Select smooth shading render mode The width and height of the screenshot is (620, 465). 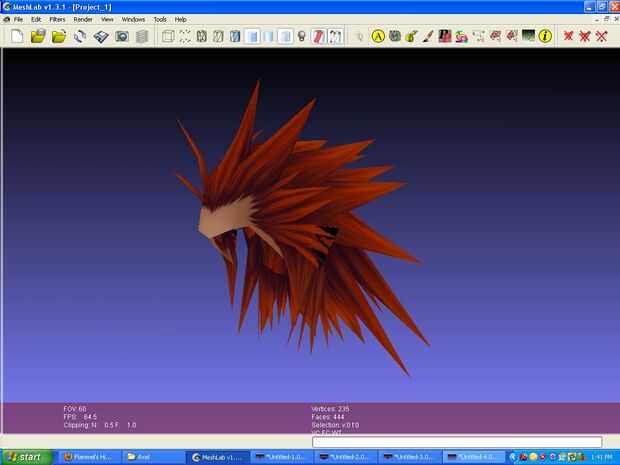point(268,37)
